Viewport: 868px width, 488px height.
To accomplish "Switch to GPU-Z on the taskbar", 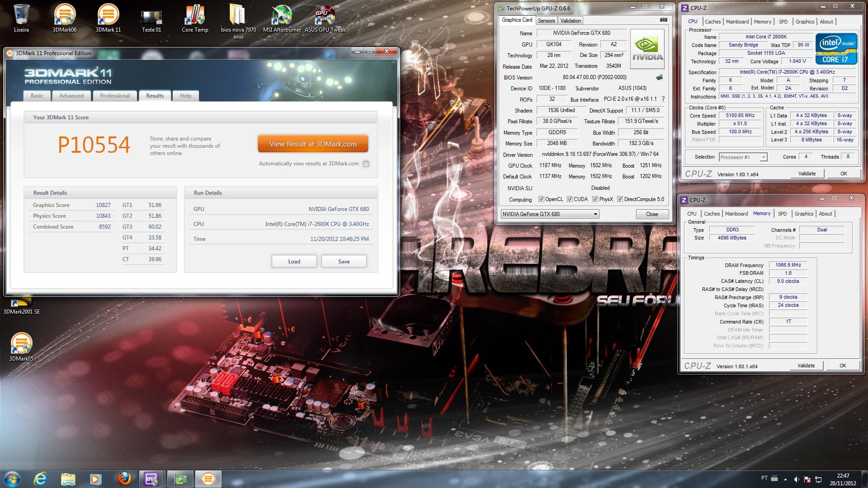I will (180, 479).
